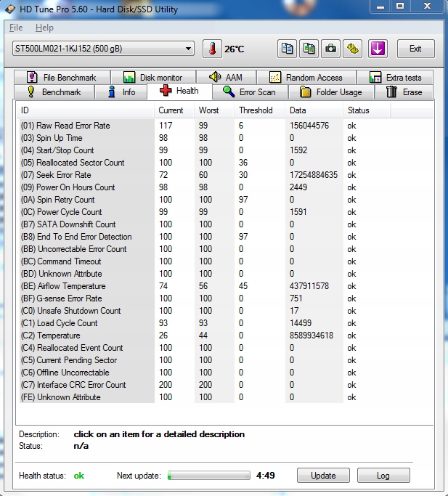
Task: Click the ID column header
Action: 86,110
